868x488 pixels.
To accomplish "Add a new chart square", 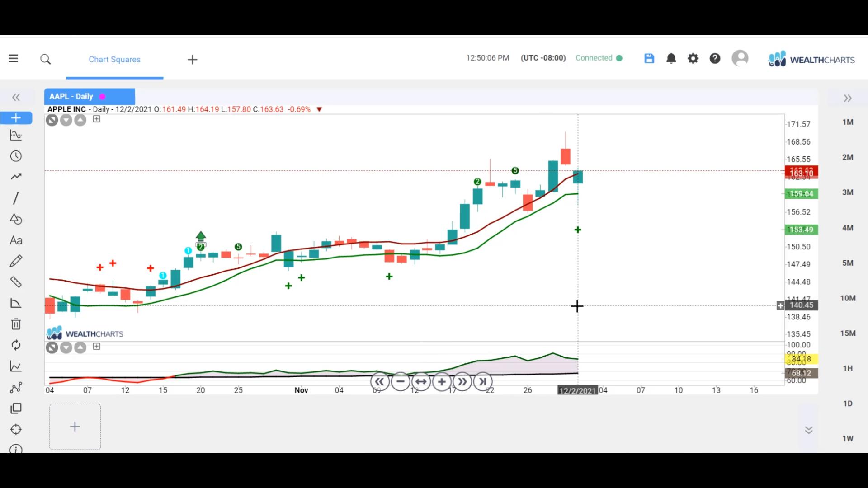I will point(75,427).
